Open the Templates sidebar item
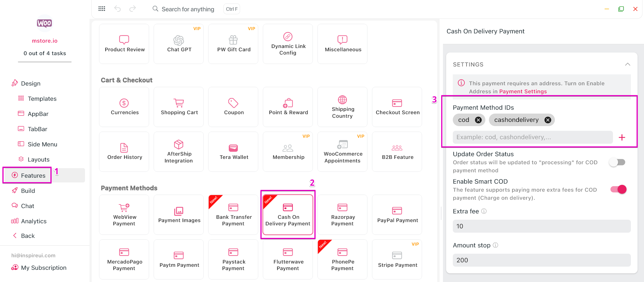 [42, 99]
